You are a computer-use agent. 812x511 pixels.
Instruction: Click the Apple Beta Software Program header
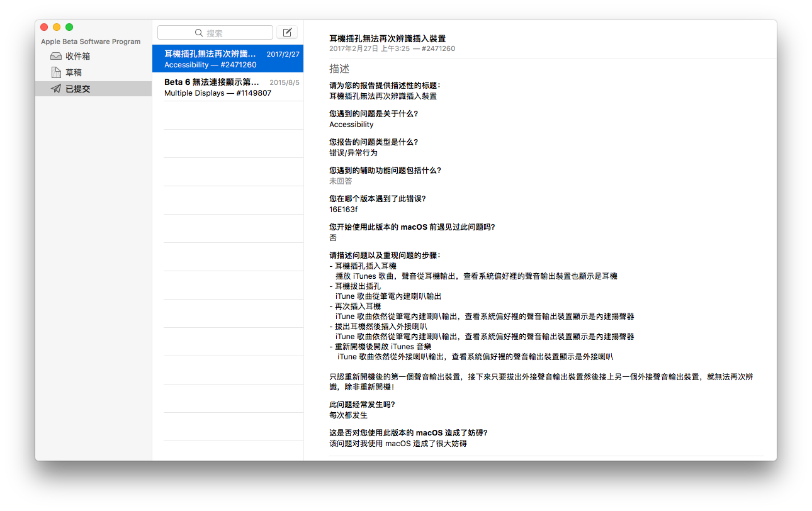click(x=91, y=42)
